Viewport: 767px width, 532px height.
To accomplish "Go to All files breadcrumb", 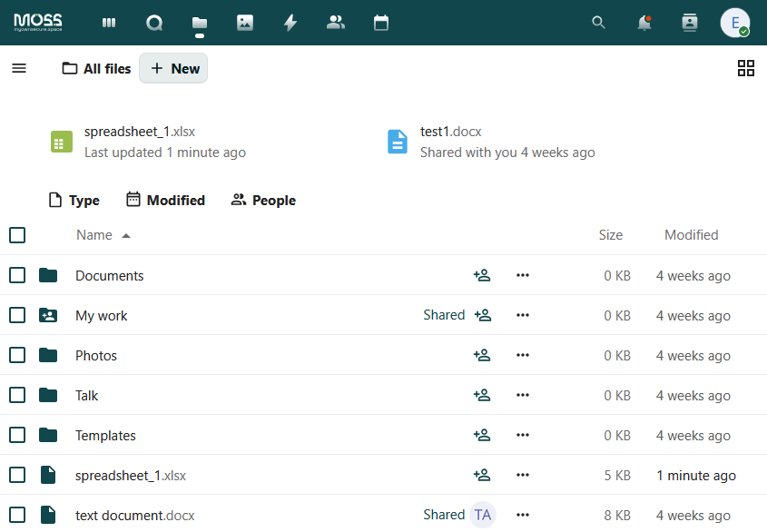I will 97,68.
